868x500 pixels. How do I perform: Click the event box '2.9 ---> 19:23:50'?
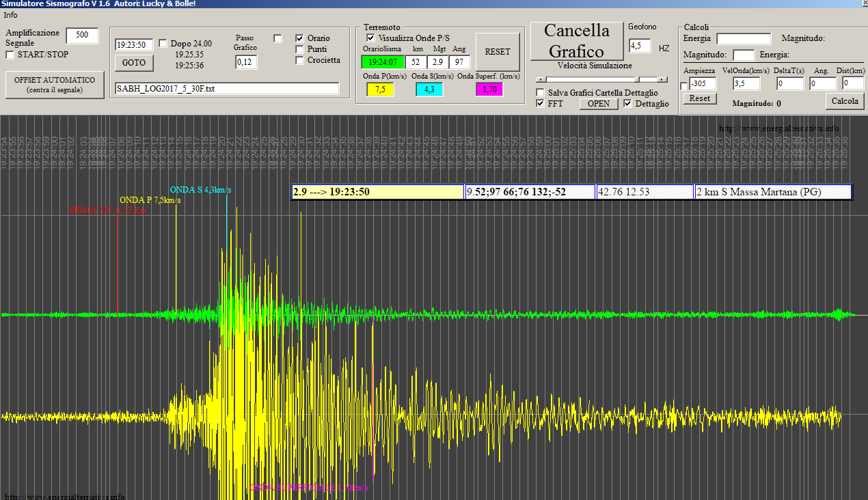pyautogui.click(x=377, y=192)
